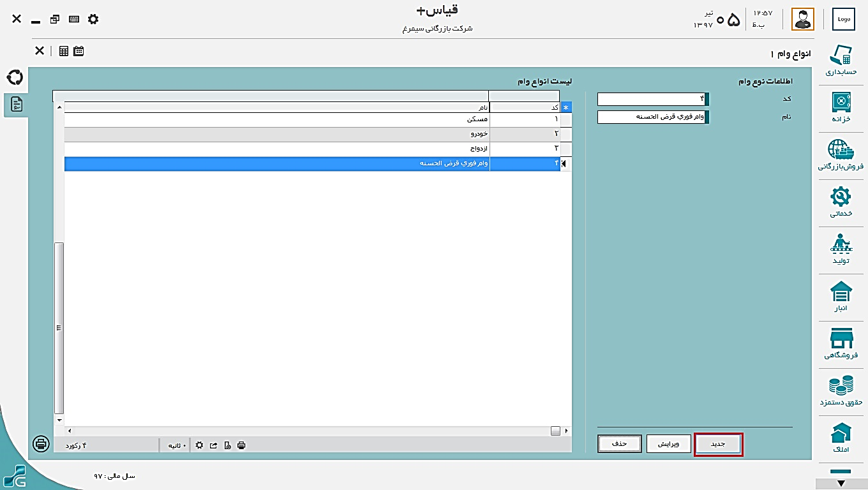Click the asterisk select-all grid corner
Viewport: 868px width, 490px height.
565,108
